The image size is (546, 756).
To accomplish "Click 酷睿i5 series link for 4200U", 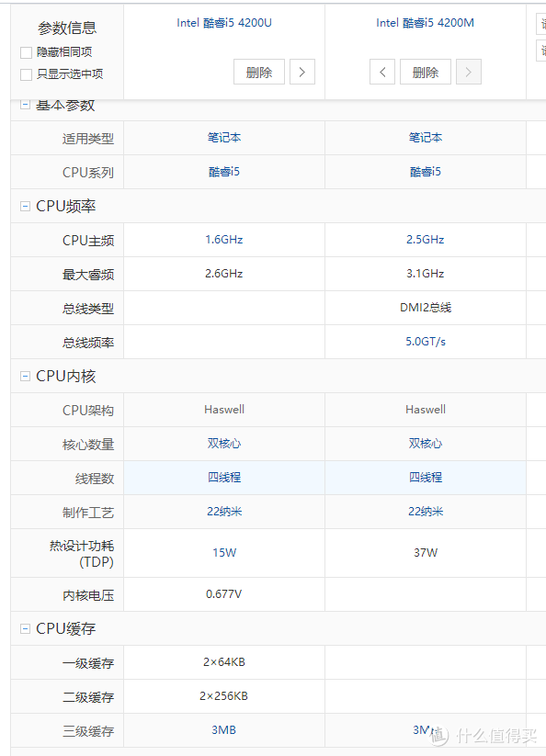I will point(224,172).
